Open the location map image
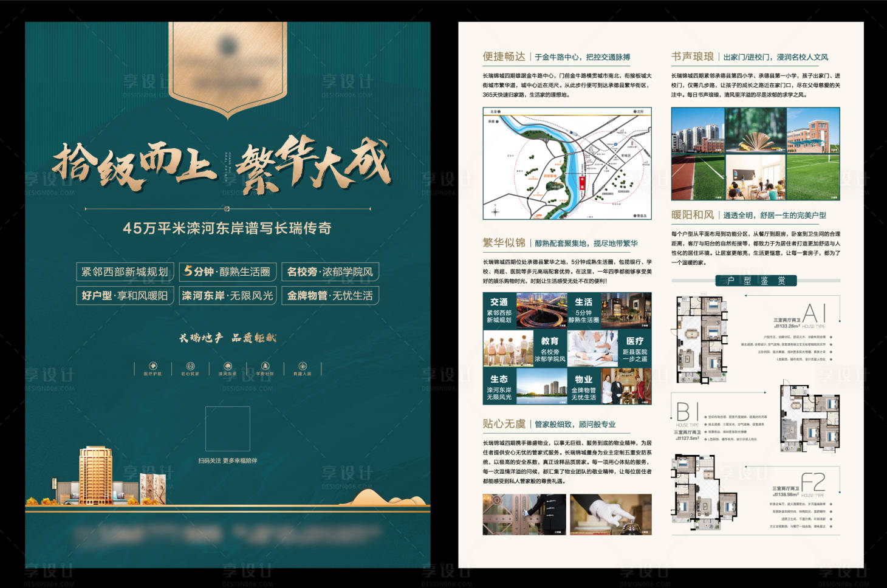This screenshot has width=887, height=588. pyautogui.click(x=567, y=164)
